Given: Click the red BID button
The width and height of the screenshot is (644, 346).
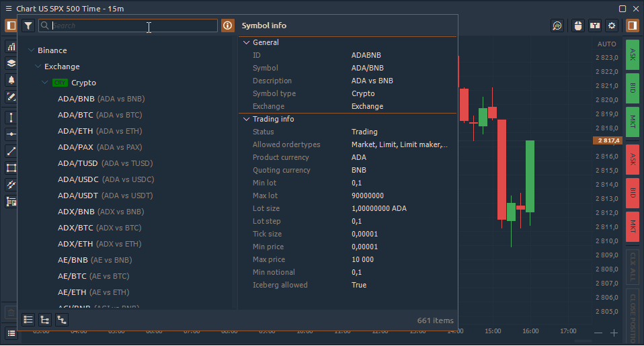Looking at the screenshot, I should (x=632, y=193).
